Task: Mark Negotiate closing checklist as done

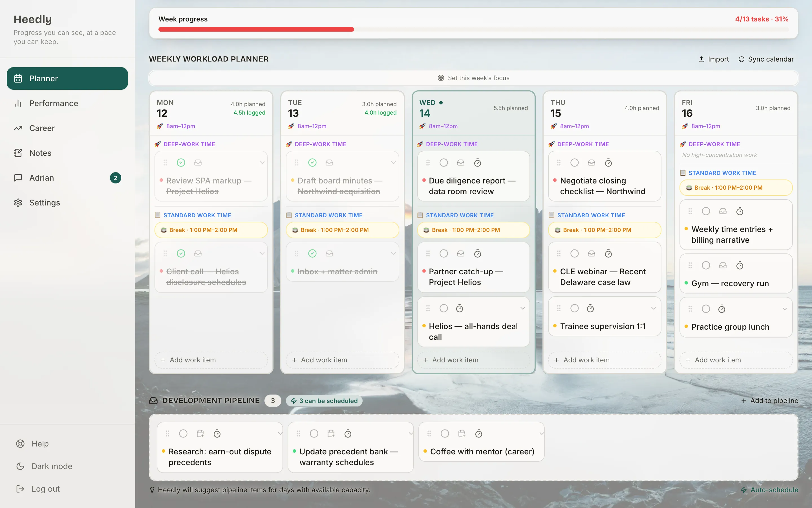Action: (x=574, y=163)
